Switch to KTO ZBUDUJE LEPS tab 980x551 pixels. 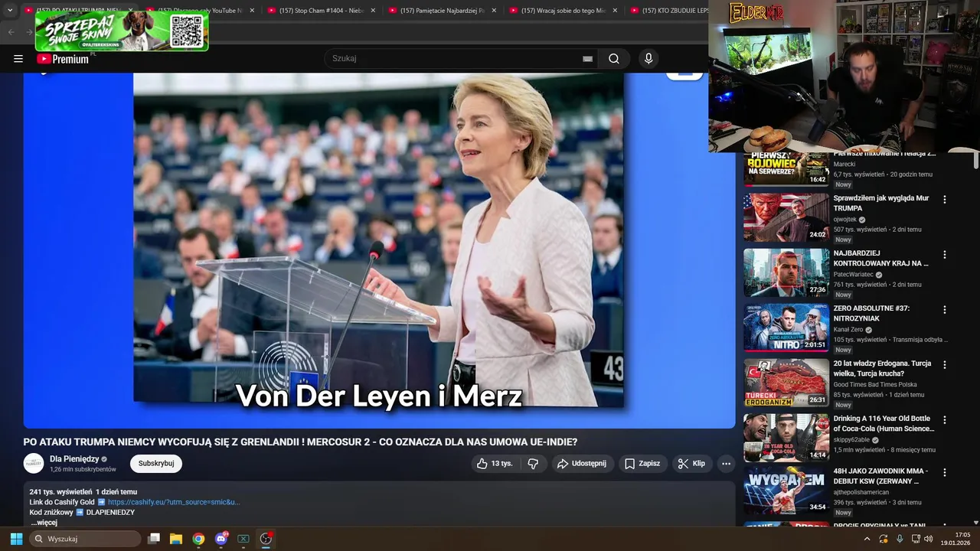[666, 11]
